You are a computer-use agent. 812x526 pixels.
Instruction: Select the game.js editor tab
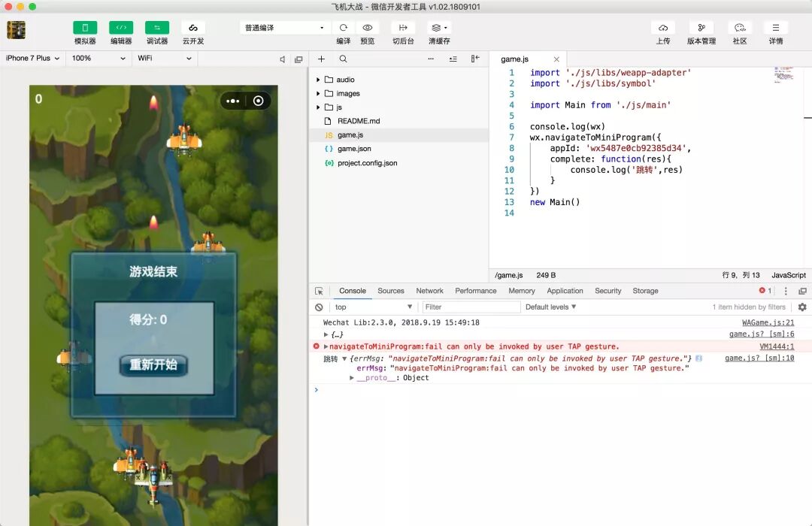point(528,59)
